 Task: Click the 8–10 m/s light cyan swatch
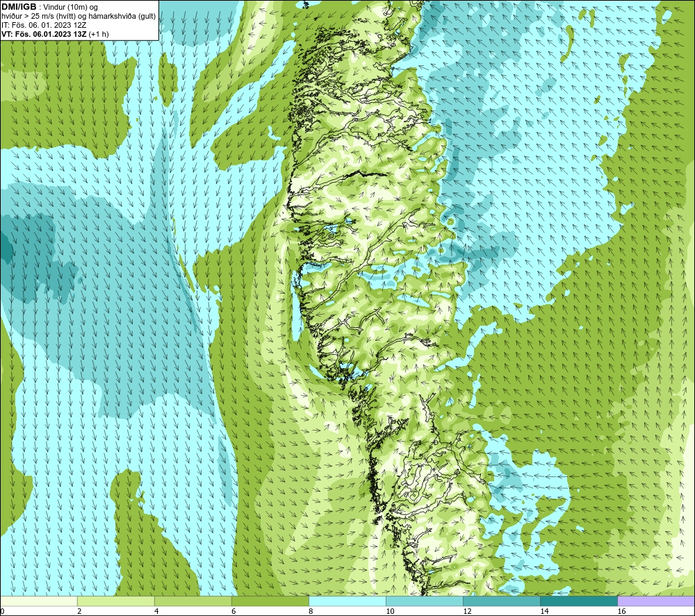(x=347, y=601)
